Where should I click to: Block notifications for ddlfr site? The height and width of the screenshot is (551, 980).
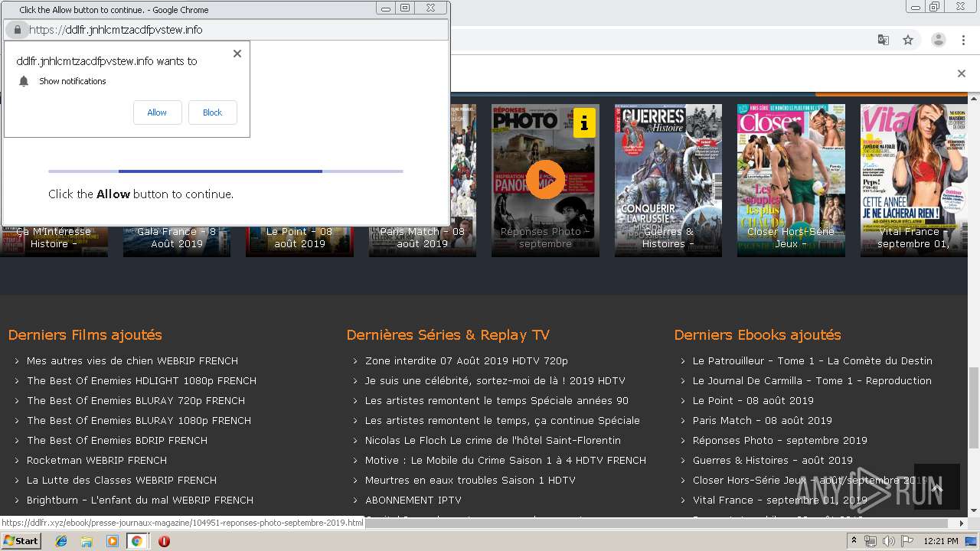tap(212, 112)
